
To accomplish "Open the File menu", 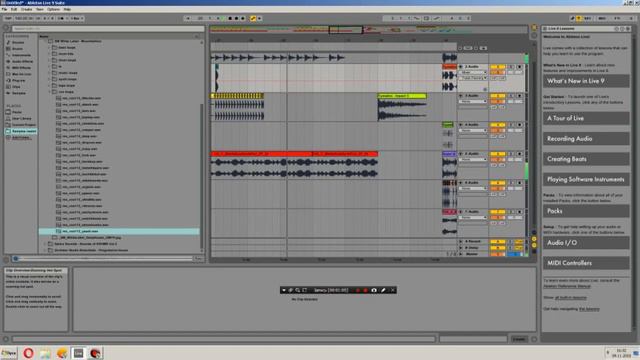I will 4,9.
